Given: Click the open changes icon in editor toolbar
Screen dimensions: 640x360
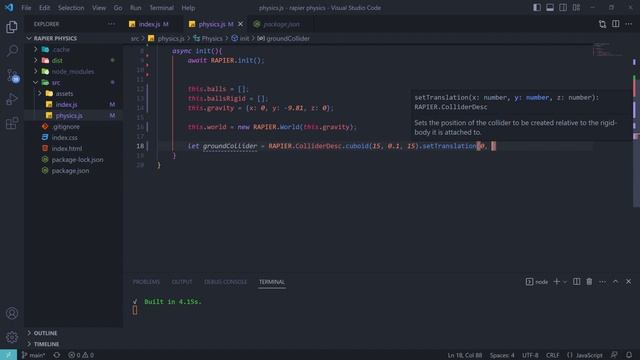Looking at the screenshot, I should pyautogui.click(x=602, y=24).
